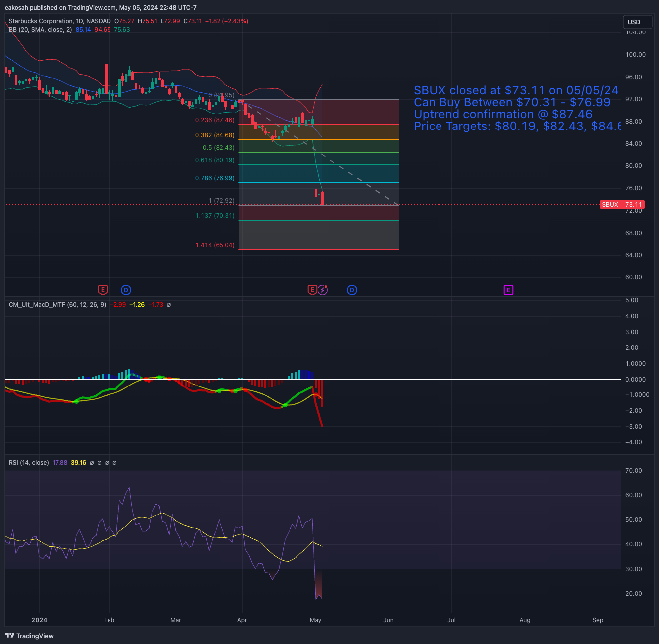Click the yellow MACD signal value −1.26
Screen dimensions: 659x644
(x=137, y=305)
